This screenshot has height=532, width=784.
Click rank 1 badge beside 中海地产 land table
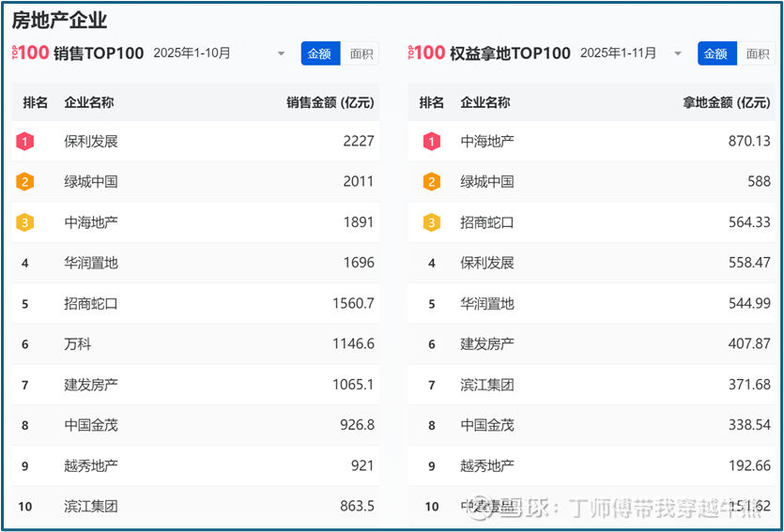pyautogui.click(x=432, y=142)
